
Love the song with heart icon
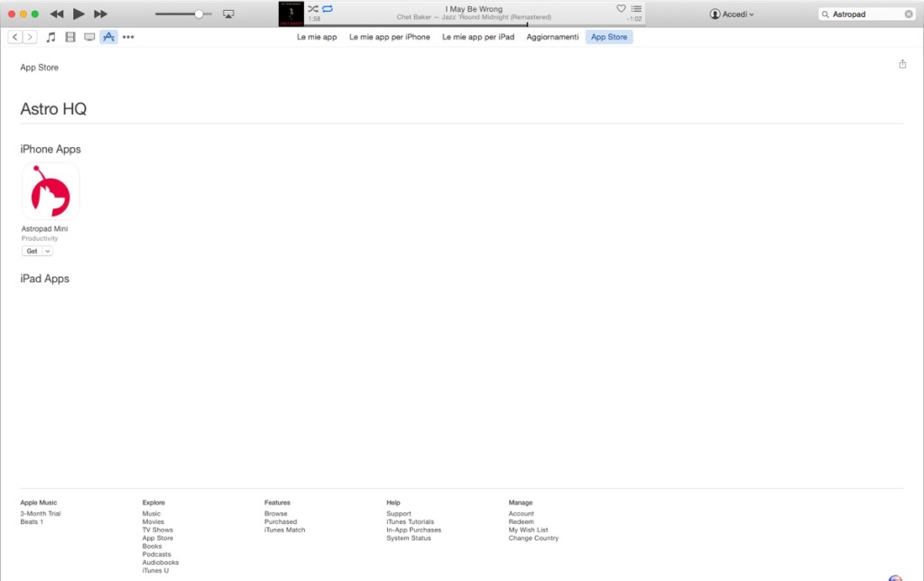pos(621,9)
